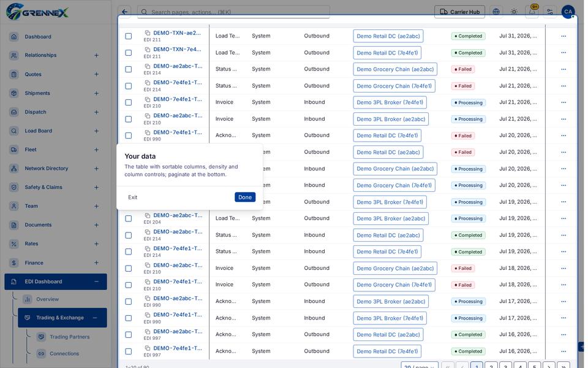Viewport: 588px width, 368px height.
Task: Open Demo Retail DC (ae2abc) Jul 31 partner link
Action: click(388, 36)
